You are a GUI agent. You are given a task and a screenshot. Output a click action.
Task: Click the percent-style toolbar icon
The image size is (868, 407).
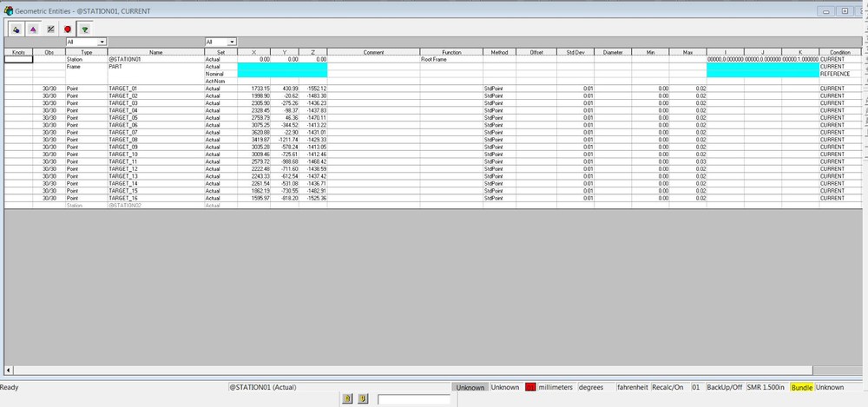click(50, 29)
